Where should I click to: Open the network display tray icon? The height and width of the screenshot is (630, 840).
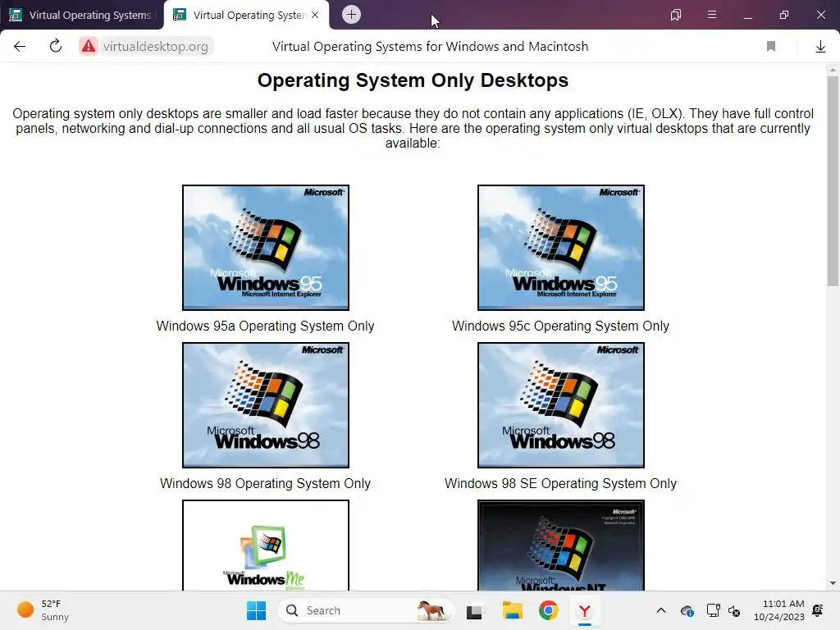(x=713, y=610)
